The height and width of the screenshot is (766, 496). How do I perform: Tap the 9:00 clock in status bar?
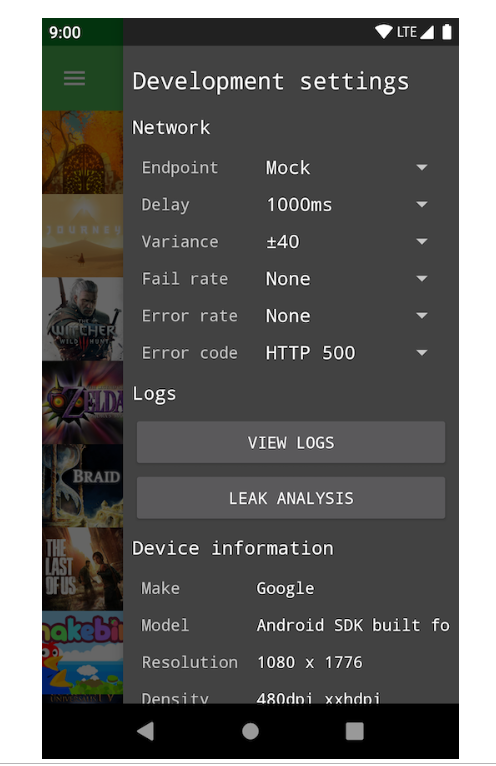tap(65, 33)
